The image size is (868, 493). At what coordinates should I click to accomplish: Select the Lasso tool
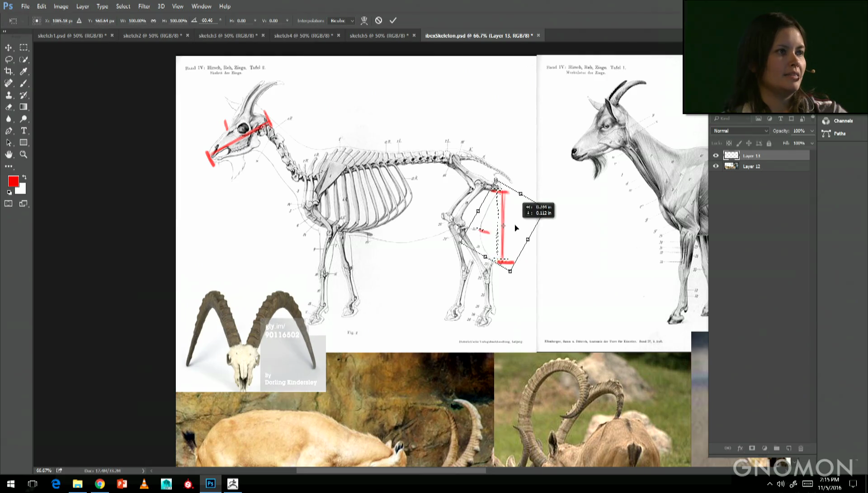click(x=9, y=59)
